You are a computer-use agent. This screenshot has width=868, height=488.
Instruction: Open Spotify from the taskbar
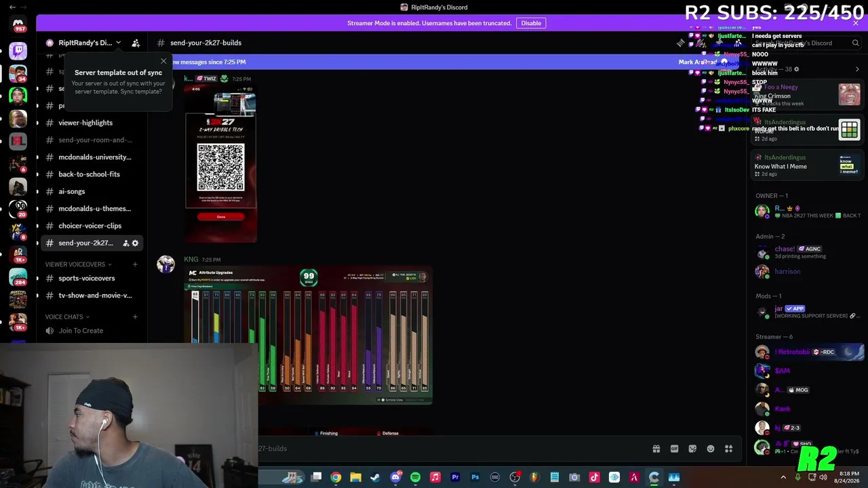point(415,477)
